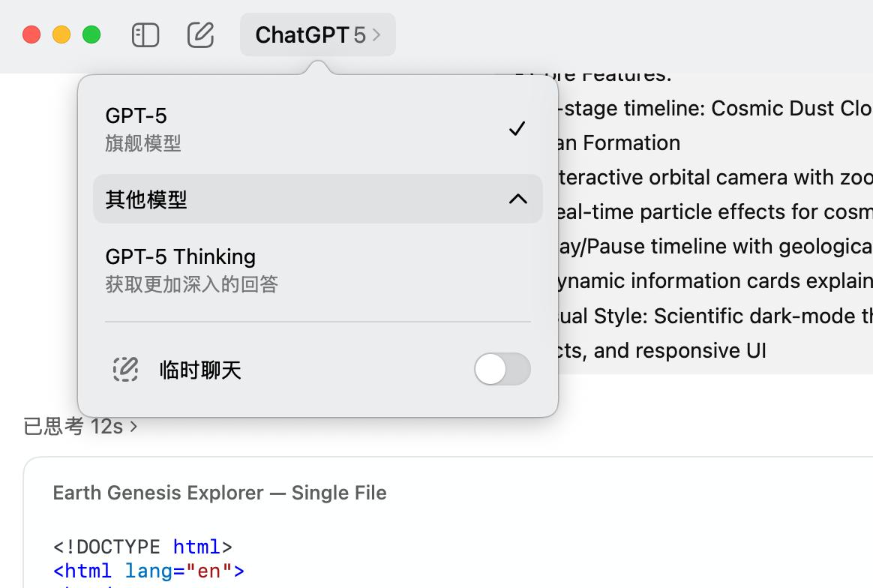
Task: Click the checkmark beside GPT-5
Action: pyautogui.click(x=517, y=129)
